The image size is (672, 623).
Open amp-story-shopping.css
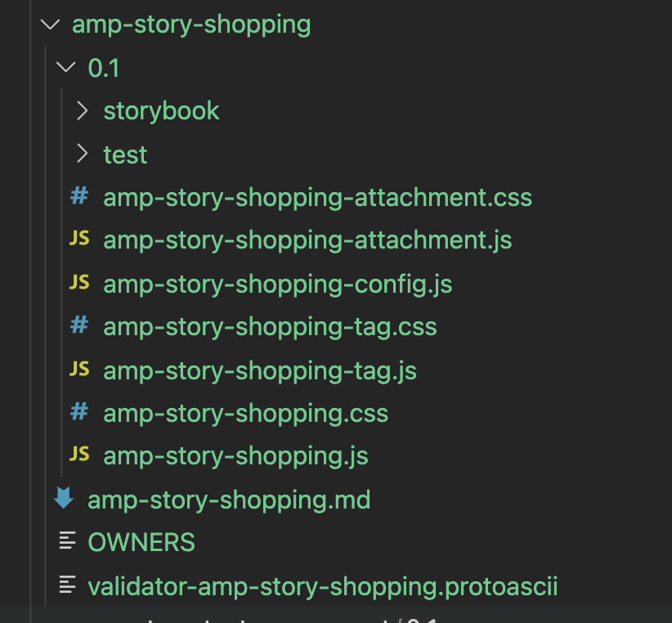tap(245, 411)
